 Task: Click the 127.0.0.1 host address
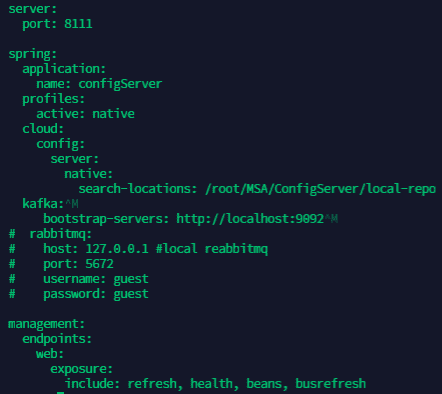(117, 249)
